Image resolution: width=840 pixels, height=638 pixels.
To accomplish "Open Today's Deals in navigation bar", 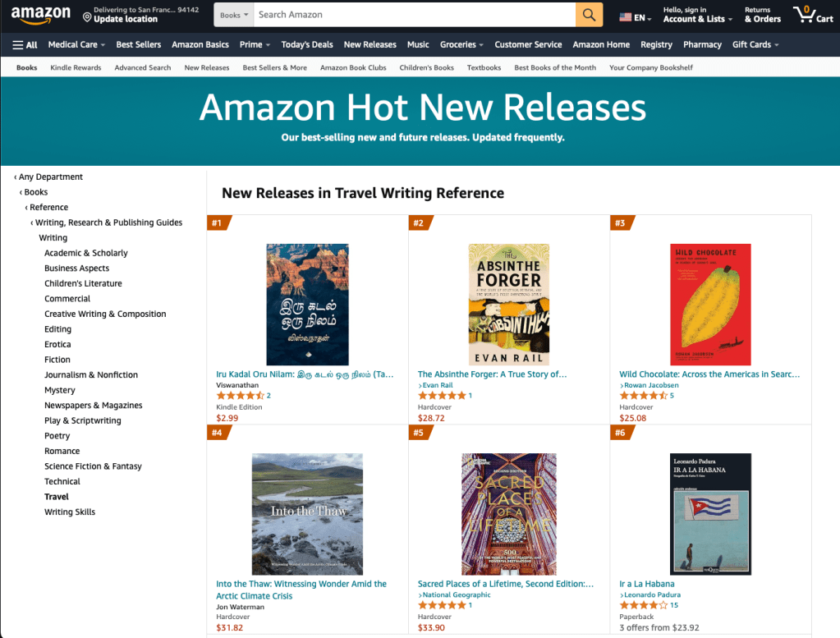I will pyautogui.click(x=307, y=44).
